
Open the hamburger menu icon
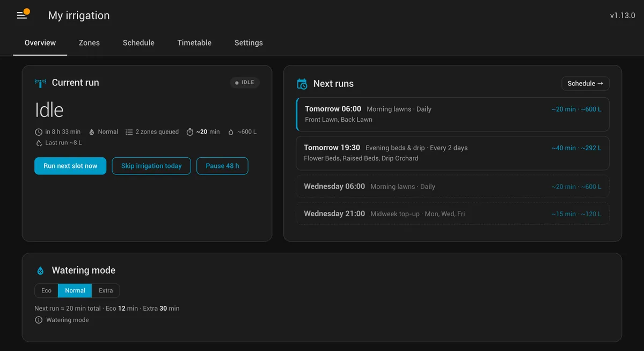point(22,16)
